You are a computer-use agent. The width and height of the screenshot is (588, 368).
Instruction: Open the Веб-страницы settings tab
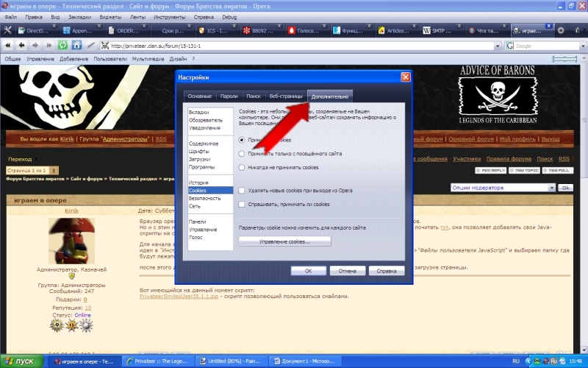[x=286, y=96]
